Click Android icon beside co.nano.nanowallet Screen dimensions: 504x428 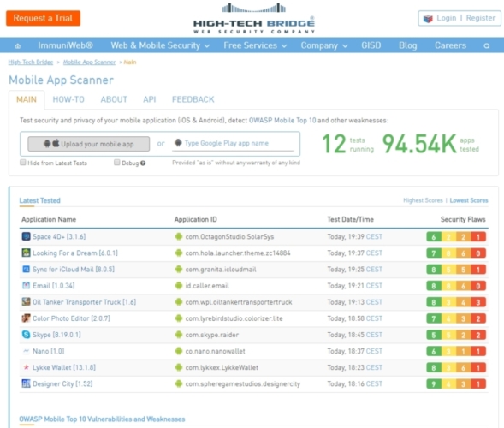click(x=179, y=351)
